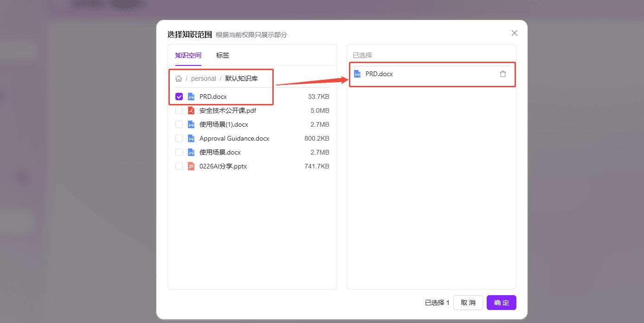Image resolution: width=644 pixels, height=323 pixels.
Task: Click the Word icon of 使用场景(1).docx
Action: pyautogui.click(x=191, y=124)
